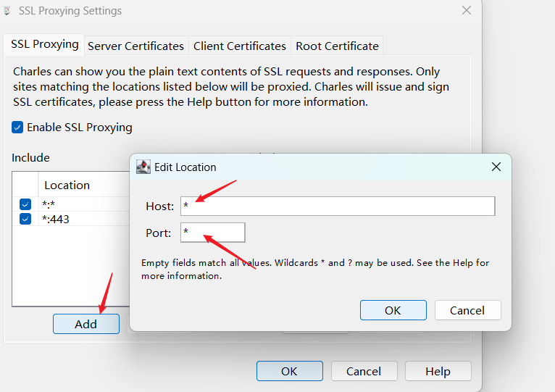
Task: Close the SSL Proxying Settings window
Action: tap(467, 11)
